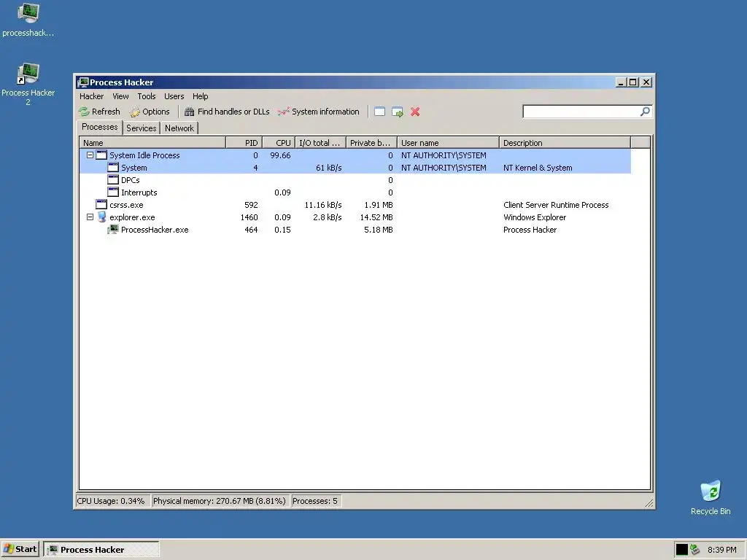The height and width of the screenshot is (560, 747).
Task: Click the 99.66 CPU value
Action: coord(280,155)
